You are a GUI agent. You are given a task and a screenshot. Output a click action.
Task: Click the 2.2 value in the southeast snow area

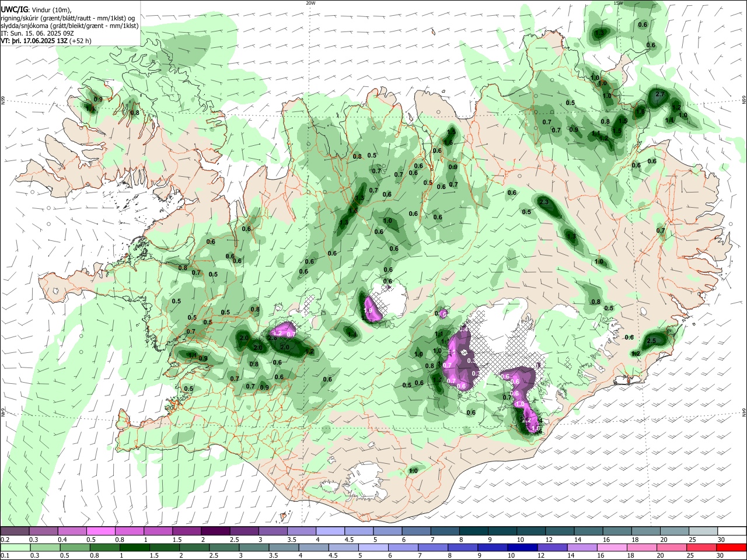point(525,420)
